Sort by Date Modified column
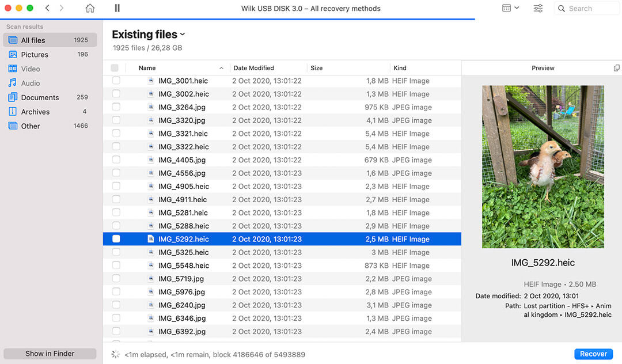Image resolution: width=622 pixels, height=364 pixels. click(253, 68)
